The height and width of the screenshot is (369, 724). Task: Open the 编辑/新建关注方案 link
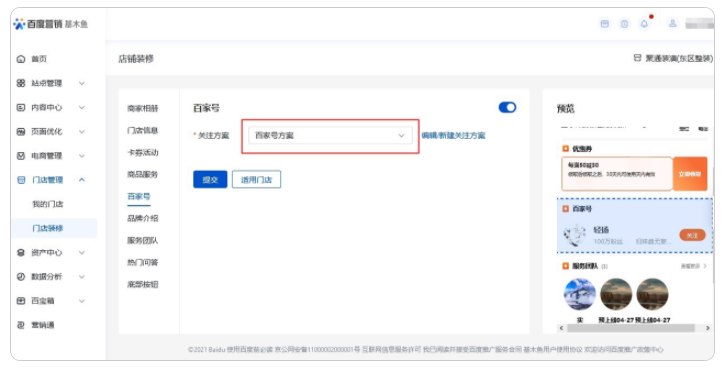coord(453,135)
